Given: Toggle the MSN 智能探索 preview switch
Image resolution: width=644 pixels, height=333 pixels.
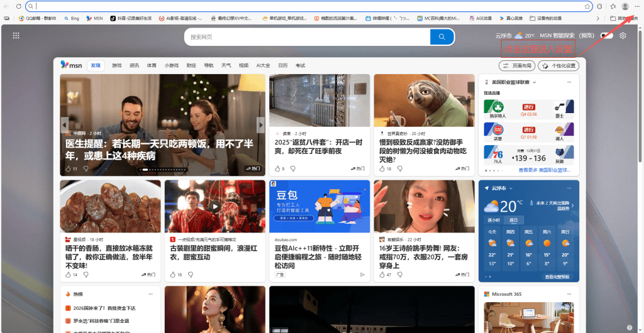Looking at the screenshot, I should click(607, 36).
